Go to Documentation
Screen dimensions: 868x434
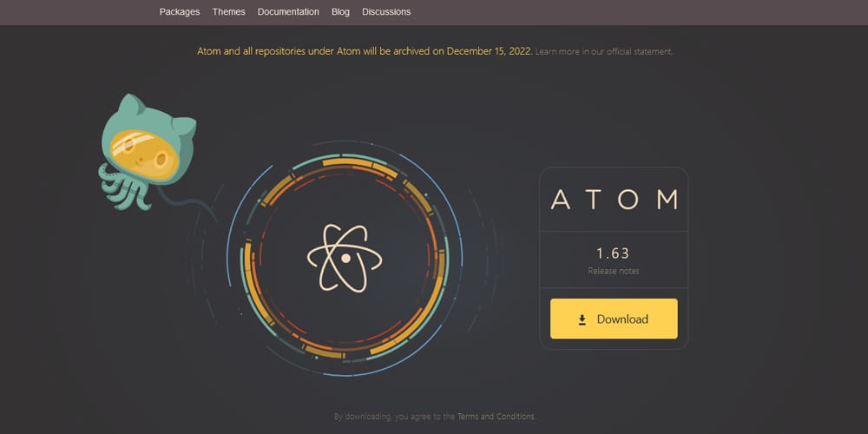288,11
